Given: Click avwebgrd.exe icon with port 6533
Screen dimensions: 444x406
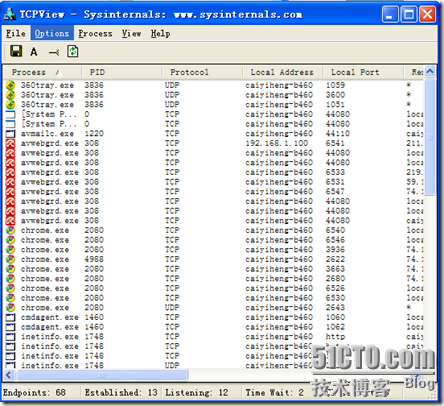Looking at the screenshot, I should (x=11, y=172).
